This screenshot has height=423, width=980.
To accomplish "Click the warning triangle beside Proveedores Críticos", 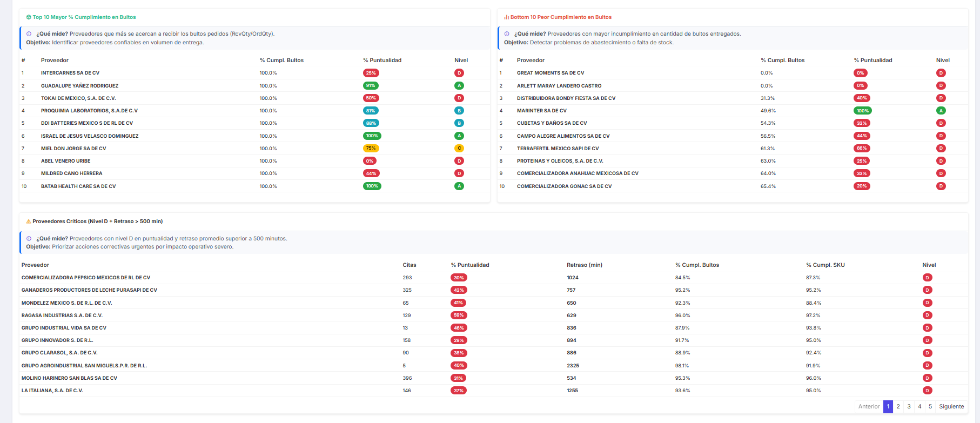I will coord(29,221).
